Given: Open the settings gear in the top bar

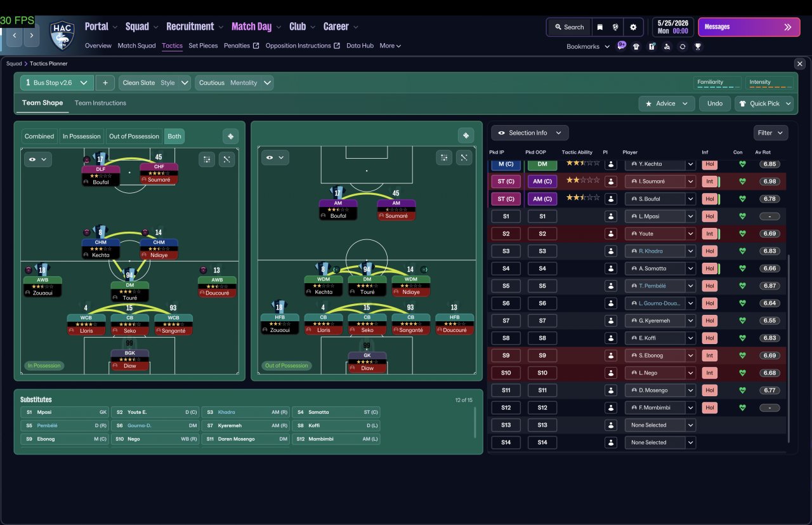Looking at the screenshot, I should point(633,27).
